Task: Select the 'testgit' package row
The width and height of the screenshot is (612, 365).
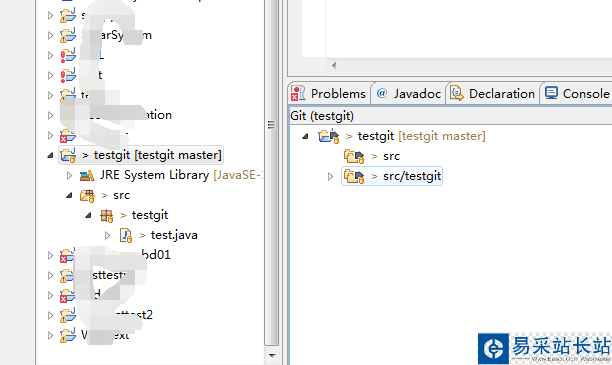Action: coord(134,215)
